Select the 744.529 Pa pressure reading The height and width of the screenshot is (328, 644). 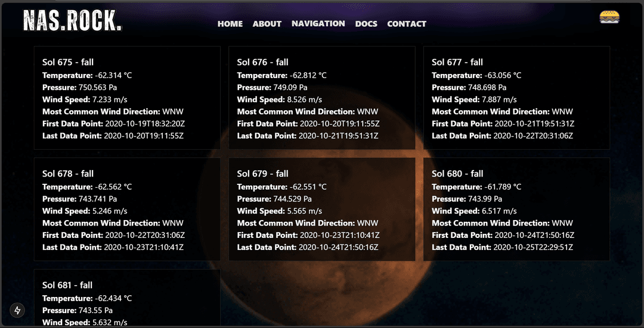pyautogui.click(x=292, y=199)
